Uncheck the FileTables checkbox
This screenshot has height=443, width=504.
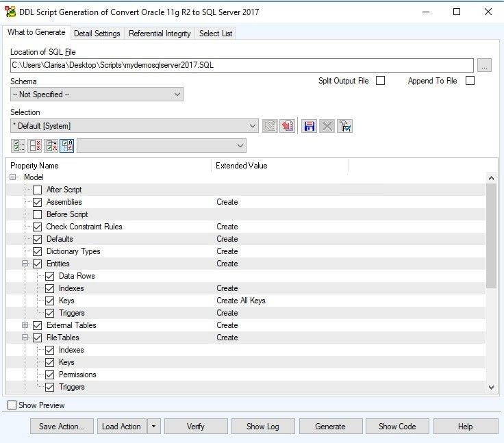[37, 338]
